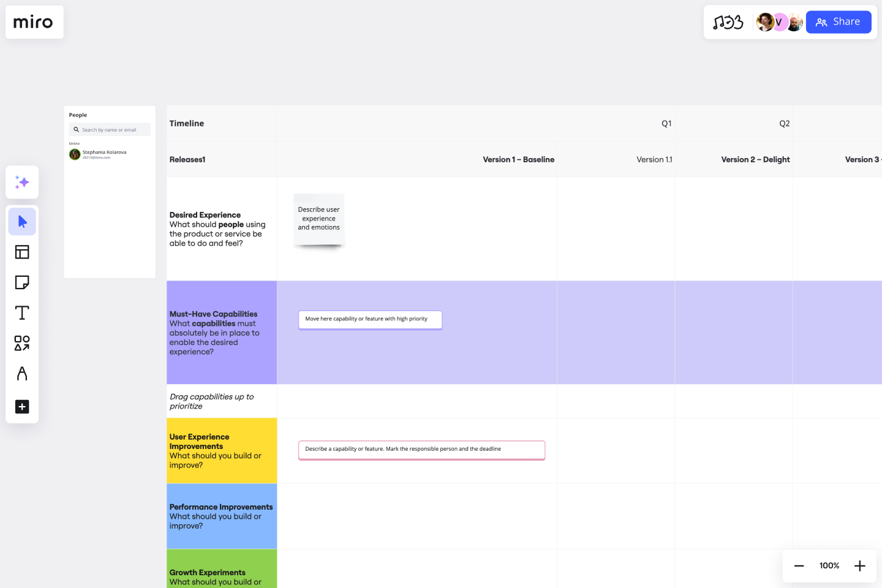
Task: Open the Shapes and connectors tool
Action: 22,344
